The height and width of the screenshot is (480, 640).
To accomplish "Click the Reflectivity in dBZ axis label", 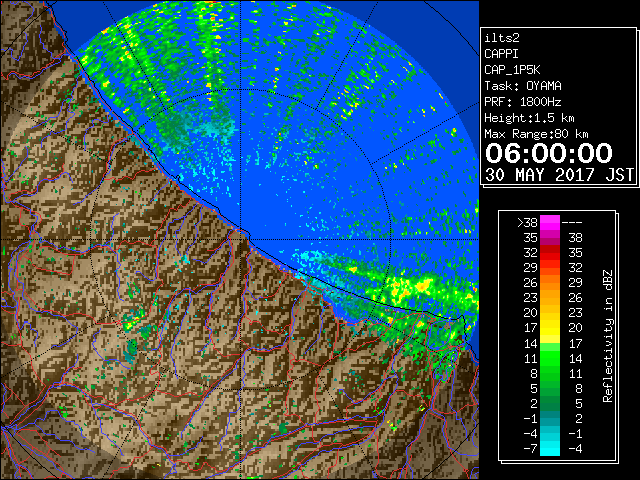I will click(608, 336).
